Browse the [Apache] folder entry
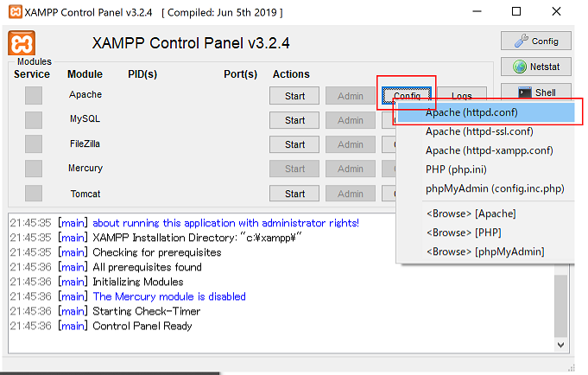This screenshot has width=588, height=375. click(486, 213)
